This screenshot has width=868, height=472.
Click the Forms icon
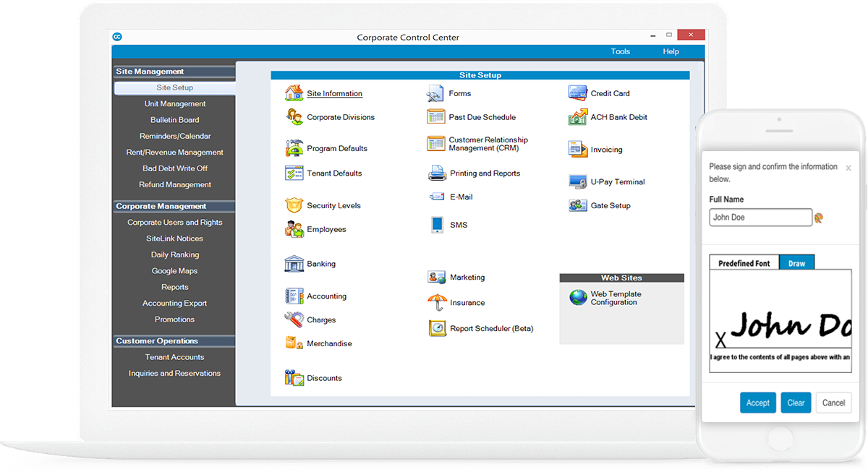(435, 93)
